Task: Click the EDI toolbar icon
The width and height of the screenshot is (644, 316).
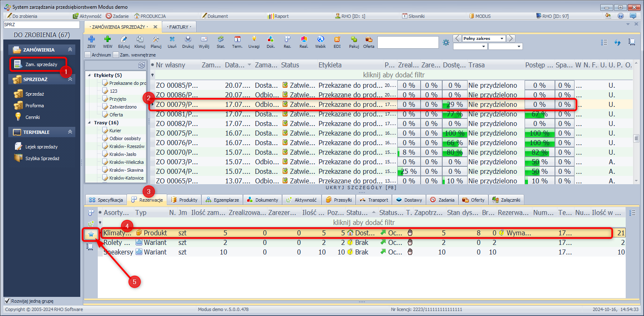Action: [x=337, y=39]
